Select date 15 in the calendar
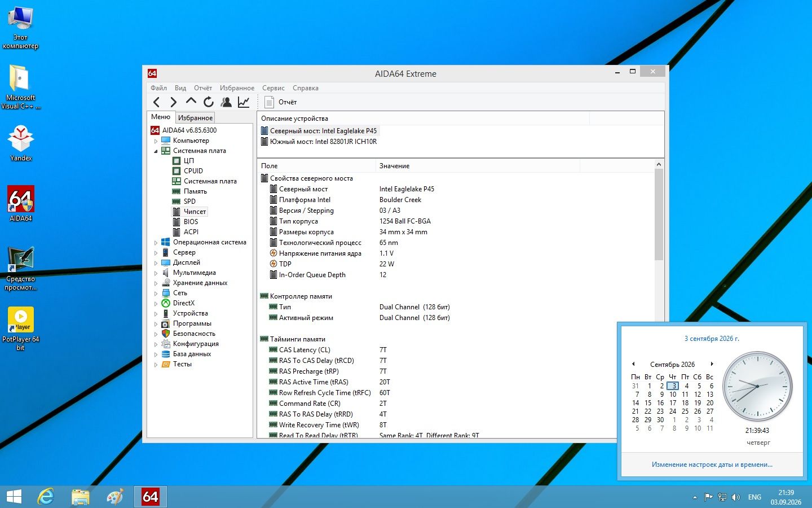This screenshot has width=812, height=508. click(x=648, y=403)
